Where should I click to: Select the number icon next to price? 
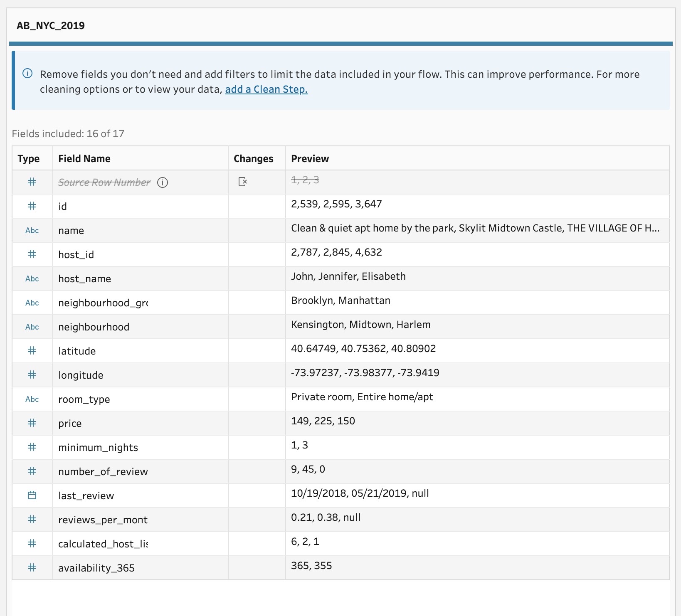32,423
